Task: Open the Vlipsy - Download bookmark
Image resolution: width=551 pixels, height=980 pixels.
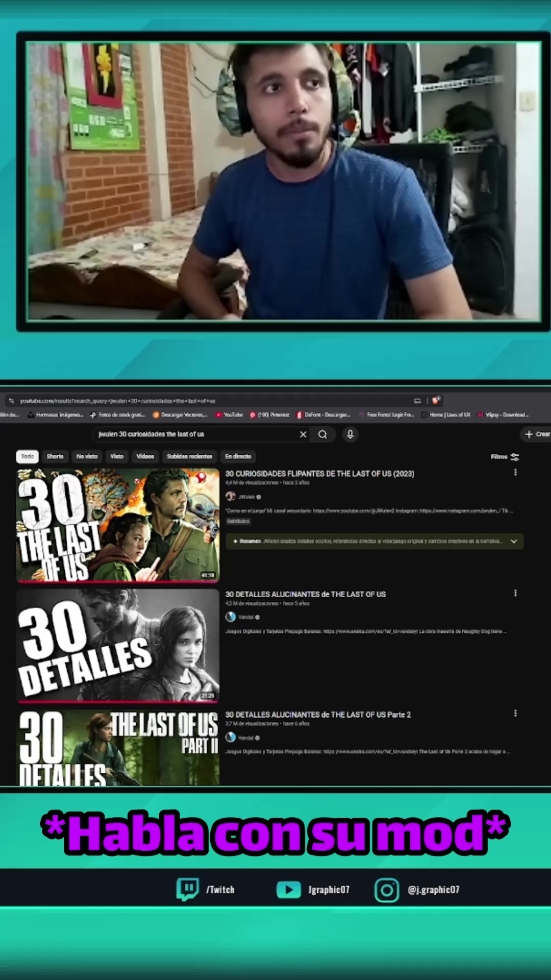Action: 503,415
